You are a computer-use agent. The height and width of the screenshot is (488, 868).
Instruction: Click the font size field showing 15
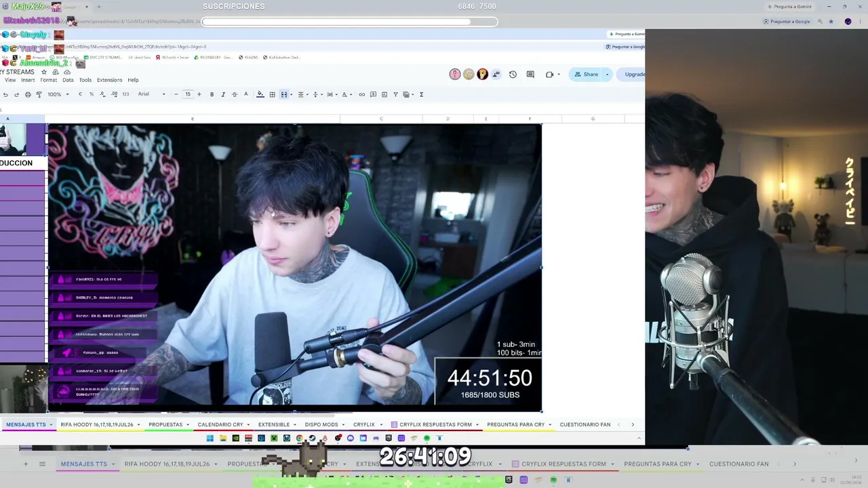(188, 94)
